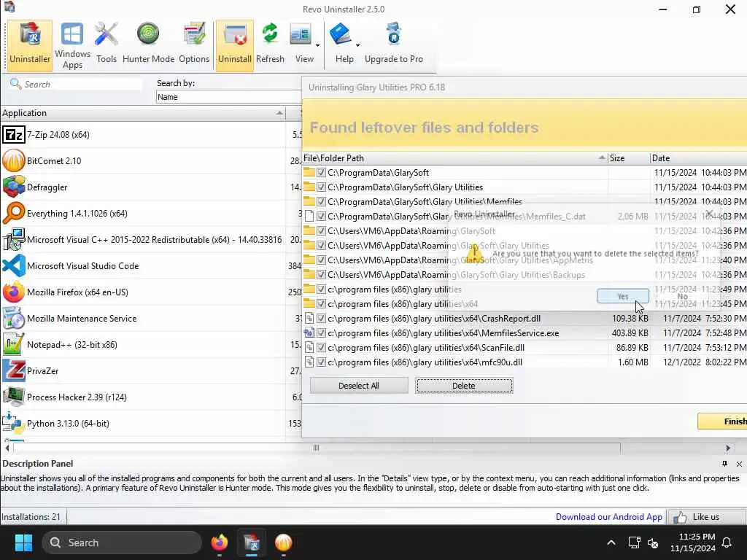747x560 pixels.
Task: Uncheck C:\ProgramData\GlarySoft folder checkbox
Action: (321, 173)
